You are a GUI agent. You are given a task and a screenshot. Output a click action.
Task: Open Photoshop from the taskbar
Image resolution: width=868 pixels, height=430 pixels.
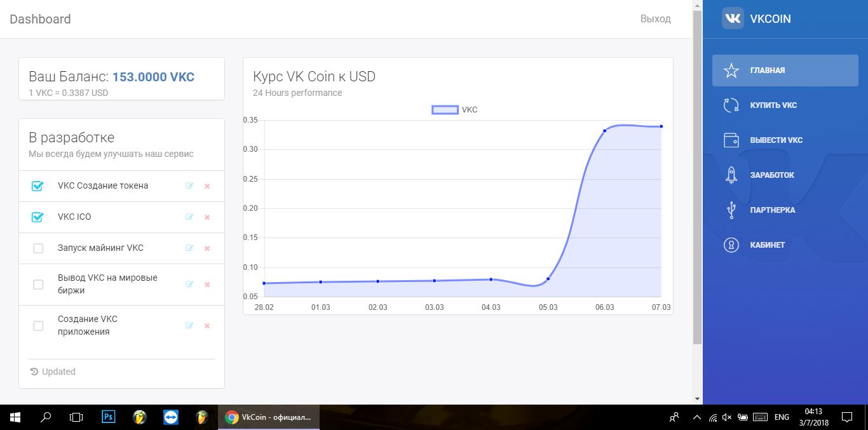(x=108, y=417)
